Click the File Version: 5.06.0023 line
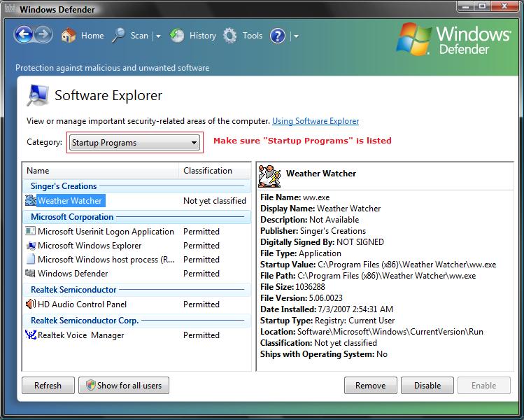The image size is (524, 420). pos(301,298)
